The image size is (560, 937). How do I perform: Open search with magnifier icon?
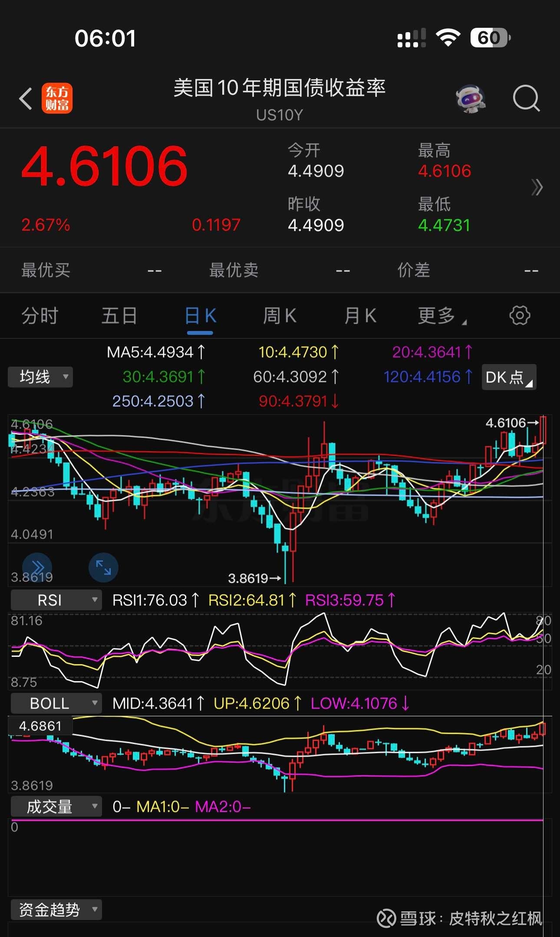526,99
